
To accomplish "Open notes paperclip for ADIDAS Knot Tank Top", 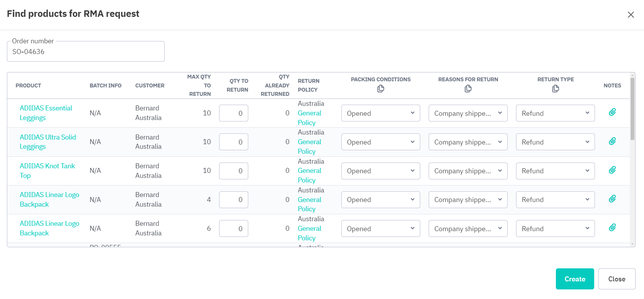I will point(612,170).
